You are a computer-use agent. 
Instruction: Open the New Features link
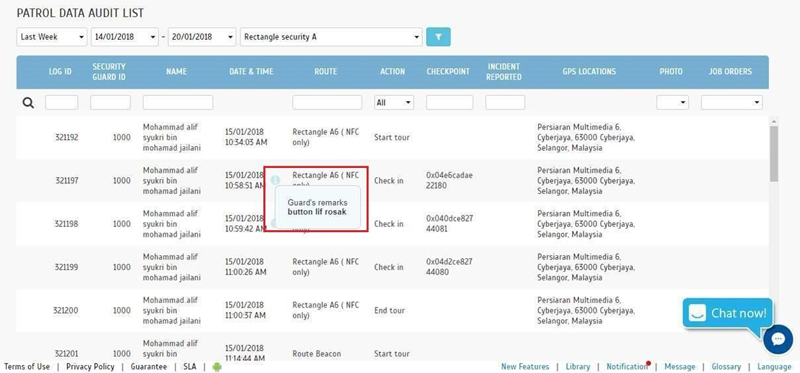(x=525, y=367)
